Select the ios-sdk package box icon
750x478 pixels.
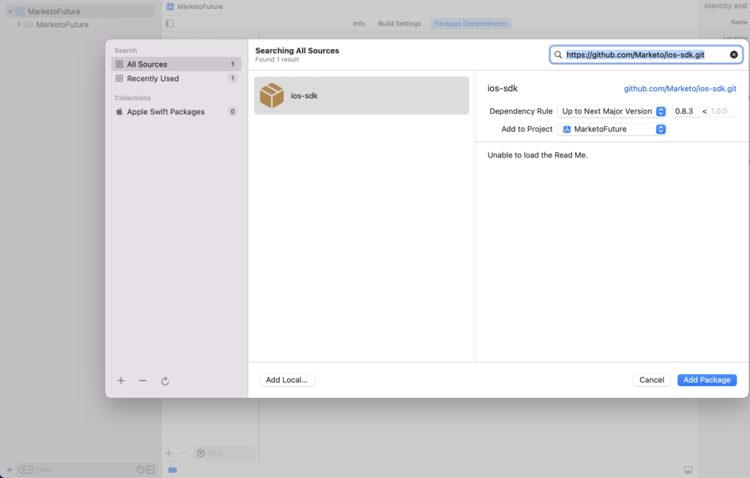click(272, 95)
